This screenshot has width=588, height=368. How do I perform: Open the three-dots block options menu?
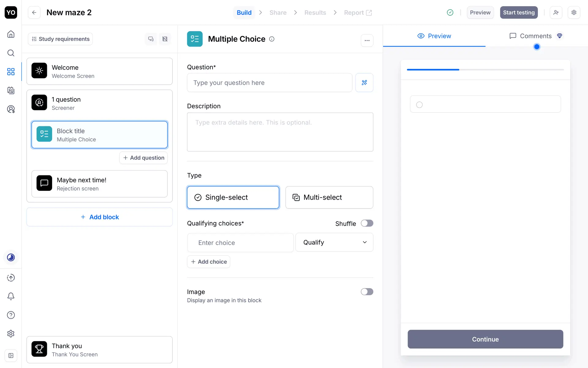point(367,40)
